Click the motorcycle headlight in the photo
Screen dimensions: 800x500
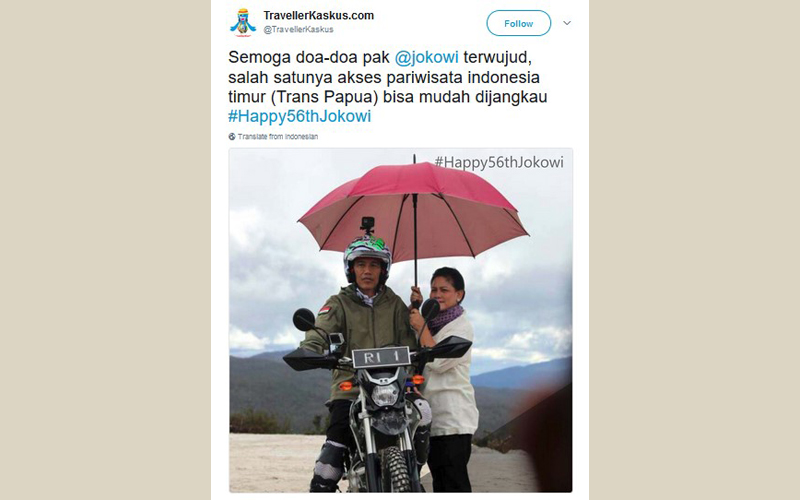point(385,394)
